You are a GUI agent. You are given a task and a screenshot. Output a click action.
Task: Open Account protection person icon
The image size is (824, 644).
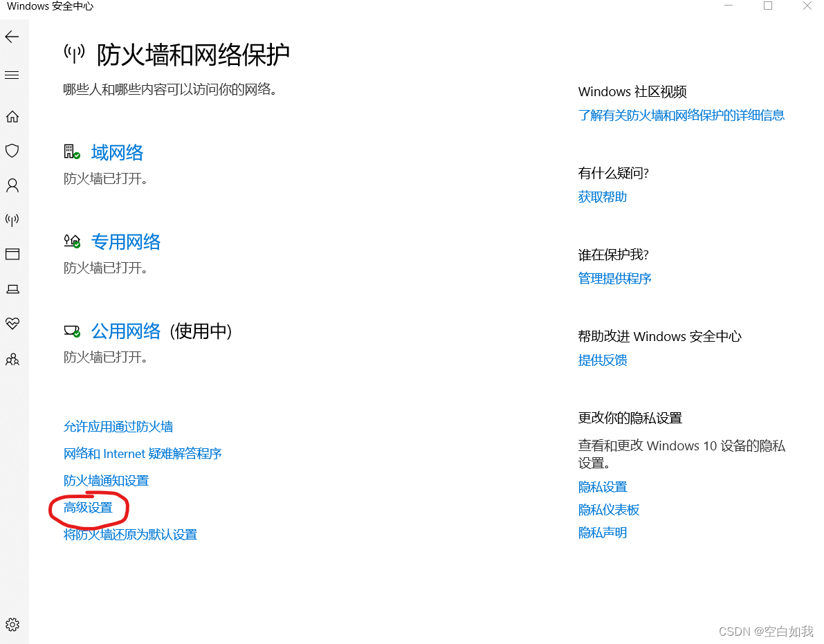[12, 185]
